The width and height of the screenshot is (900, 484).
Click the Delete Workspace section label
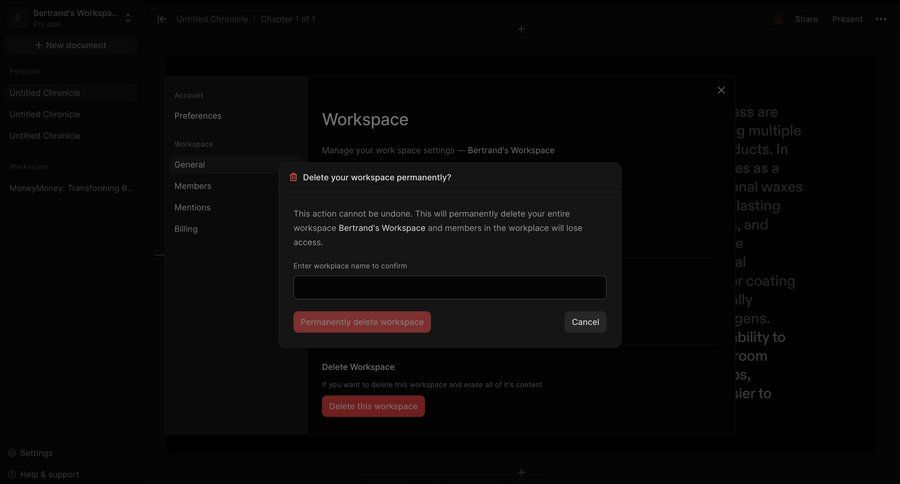358,367
